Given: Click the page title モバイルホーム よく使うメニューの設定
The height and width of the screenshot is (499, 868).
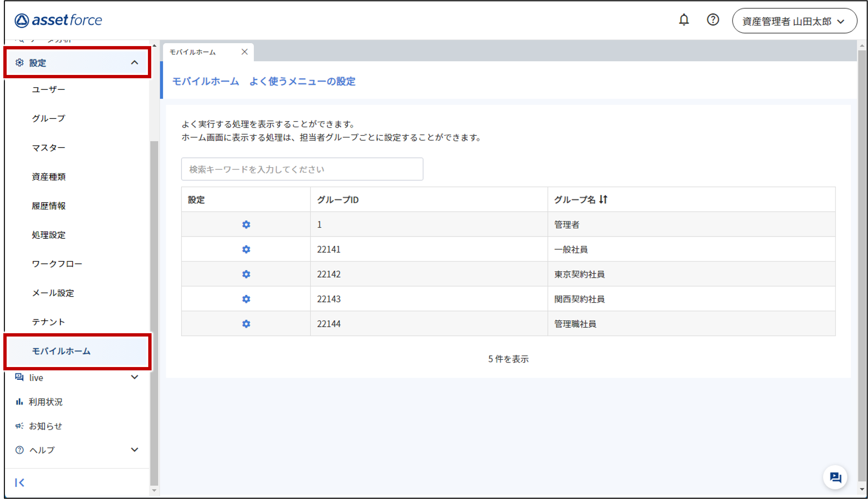Looking at the screenshot, I should pyautogui.click(x=264, y=81).
